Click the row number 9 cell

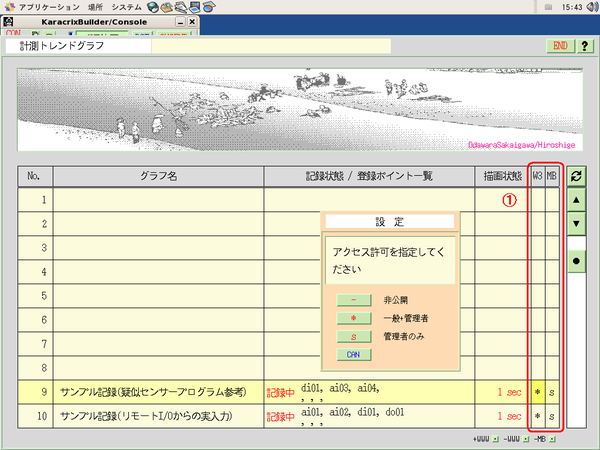tap(35, 392)
